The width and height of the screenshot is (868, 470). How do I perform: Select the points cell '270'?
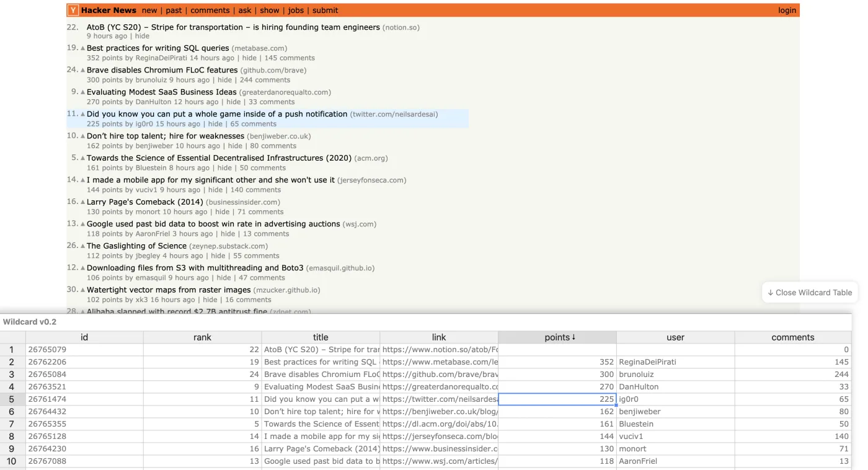click(x=557, y=387)
